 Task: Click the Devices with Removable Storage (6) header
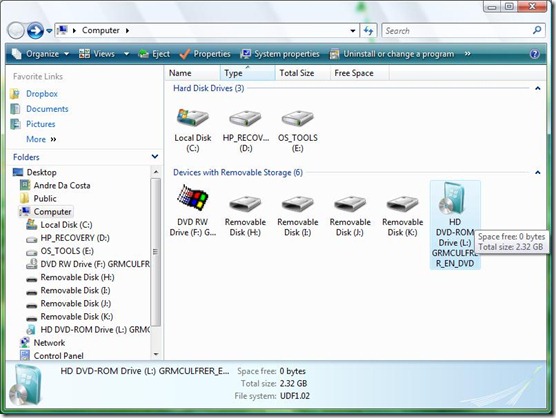(x=238, y=173)
